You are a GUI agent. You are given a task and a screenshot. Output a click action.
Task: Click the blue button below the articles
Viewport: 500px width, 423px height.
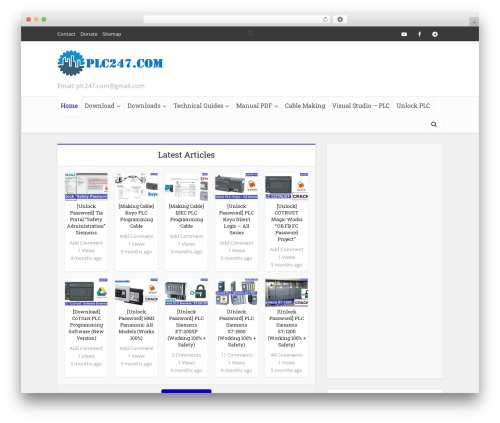[x=186, y=391]
